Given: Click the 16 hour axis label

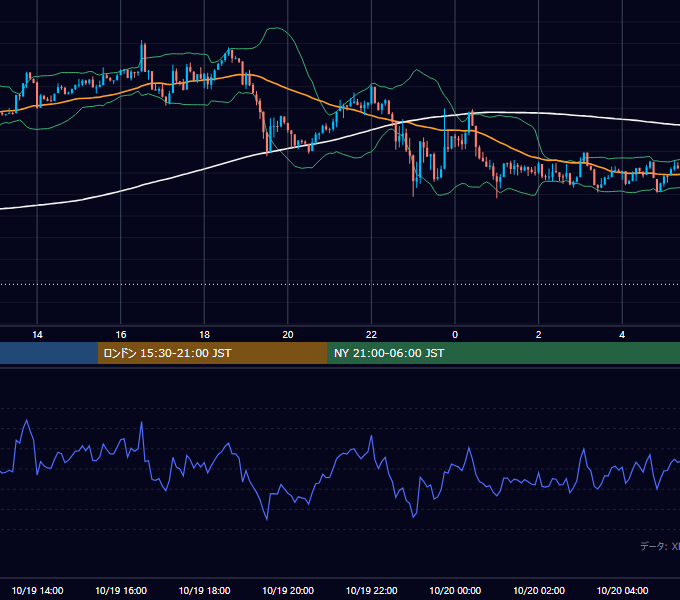Looking at the screenshot, I should 121,335.
